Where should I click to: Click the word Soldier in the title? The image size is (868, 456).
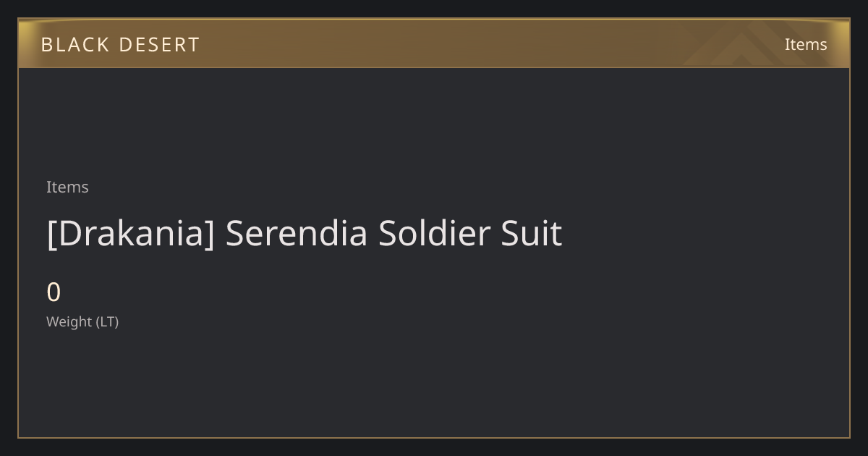(434, 233)
